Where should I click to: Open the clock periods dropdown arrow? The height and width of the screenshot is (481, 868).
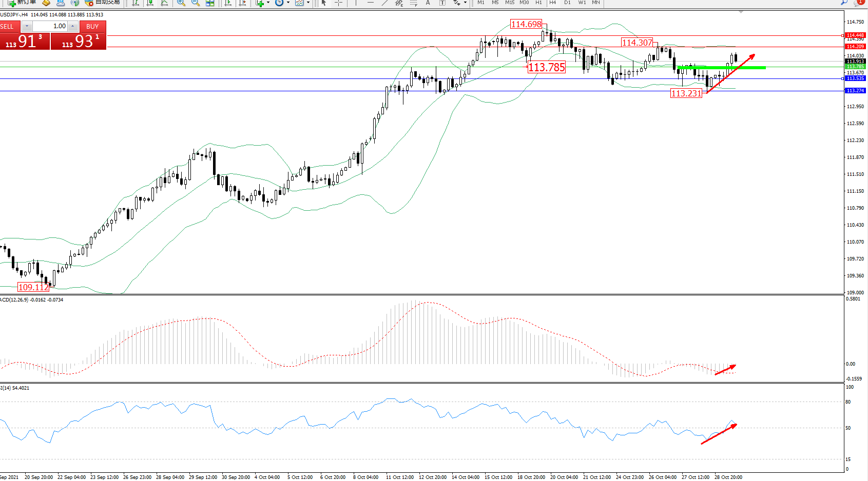pyautogui.click(x=288, y=3)
